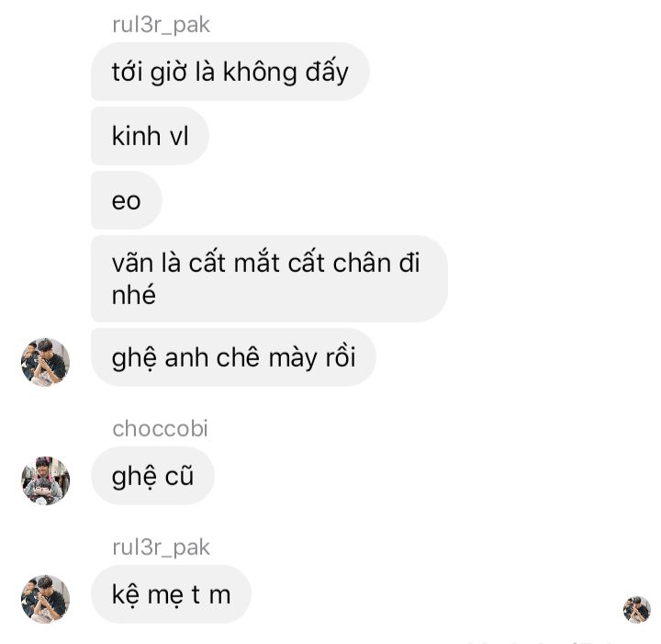This screenshot has width=661, height=644.
Task: Select the 'kệ mẹ t m' message bubble
Action: tap(171, 594)
